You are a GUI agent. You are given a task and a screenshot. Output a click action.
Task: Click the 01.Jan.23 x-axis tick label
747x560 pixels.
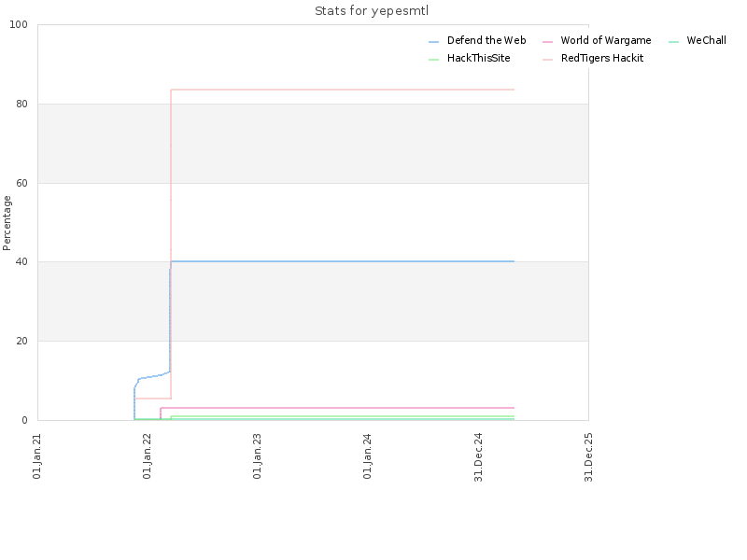tap(257, 455)
